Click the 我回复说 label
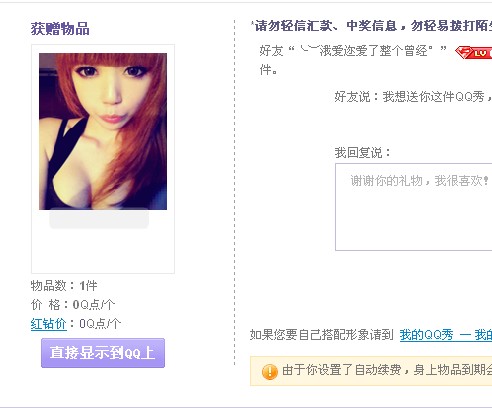The height and width of the screenshot is (408, 492). click(362, 153)
